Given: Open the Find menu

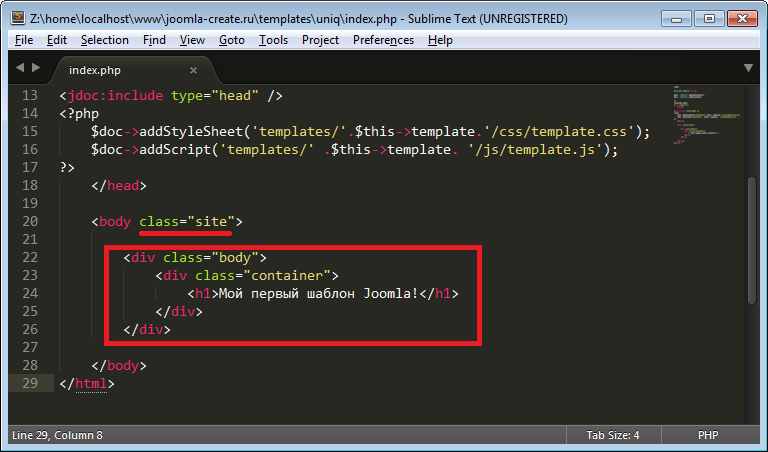Looking at the screenshot, I should 154,40.
